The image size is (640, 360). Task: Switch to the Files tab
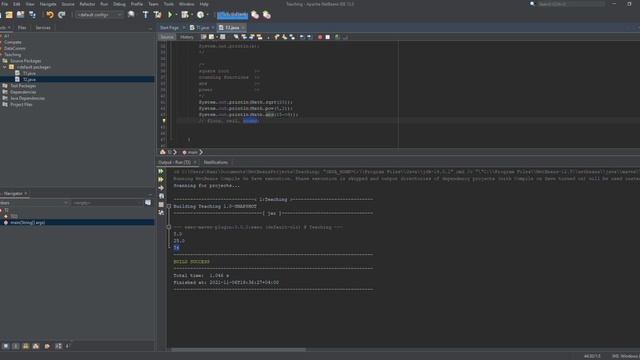pyautogui.click(x=22, y=28)
